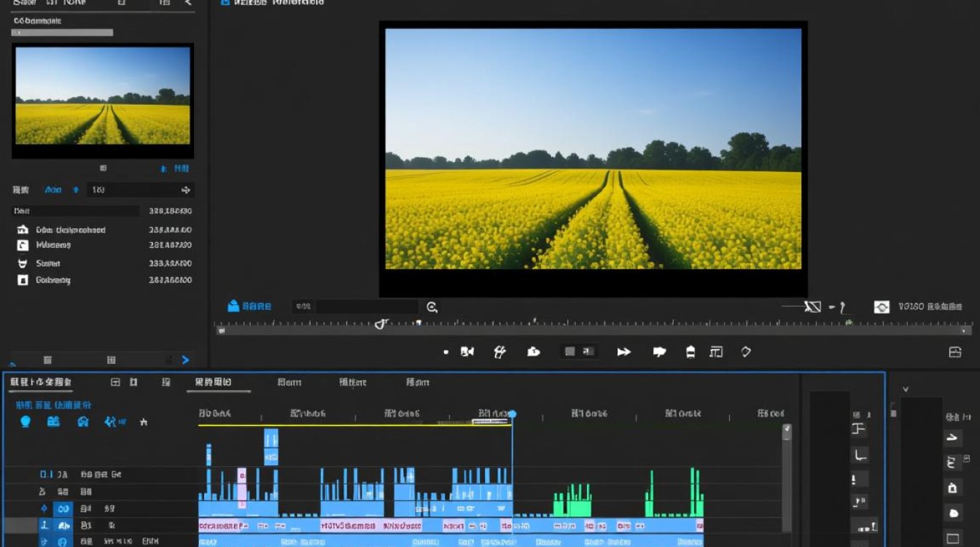This screenshot has width=980, height=547.
Task: Select the first tab at the timeline panel's left
Action: coord(41,381)
